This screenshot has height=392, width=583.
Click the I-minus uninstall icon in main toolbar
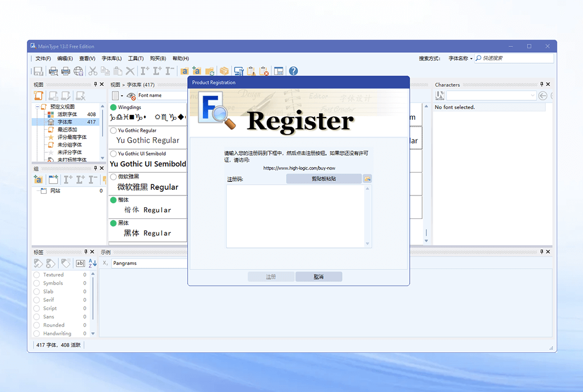170,71
